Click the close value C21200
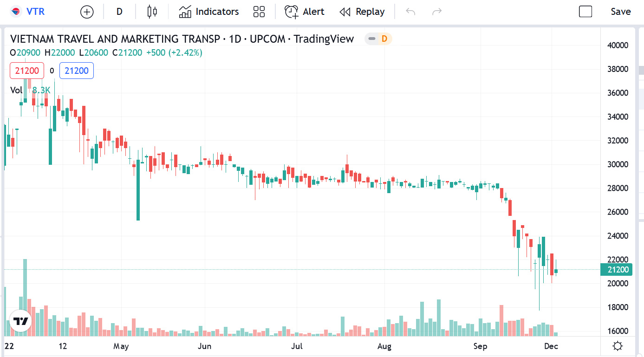Viewport: 644px width, 357px height. (127, 53)
